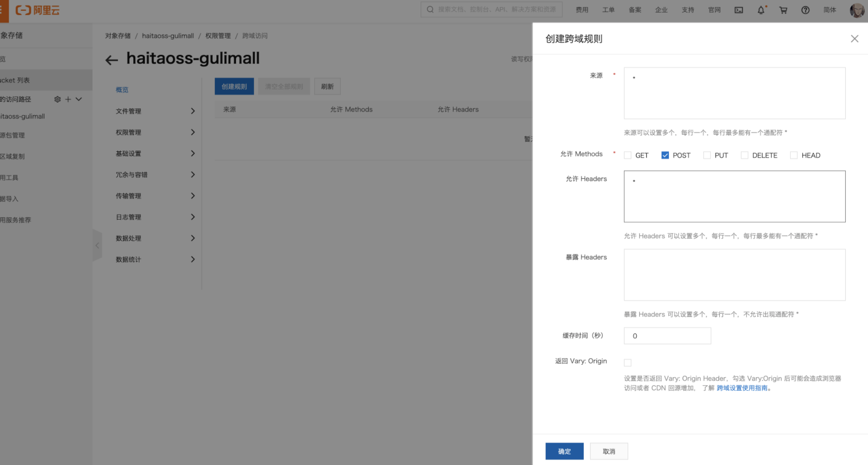Click the settings gear next to 访问路径
Screen dimensions: 868x465
click(58, 99)
